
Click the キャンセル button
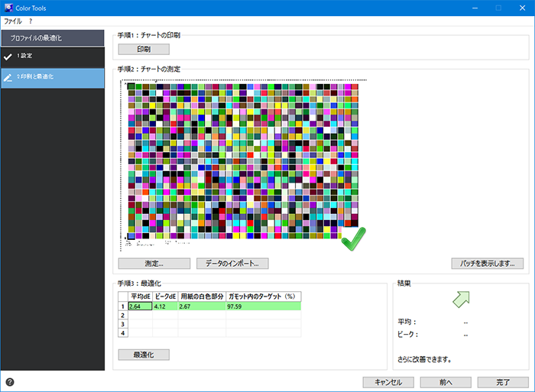tap(388, 382)
